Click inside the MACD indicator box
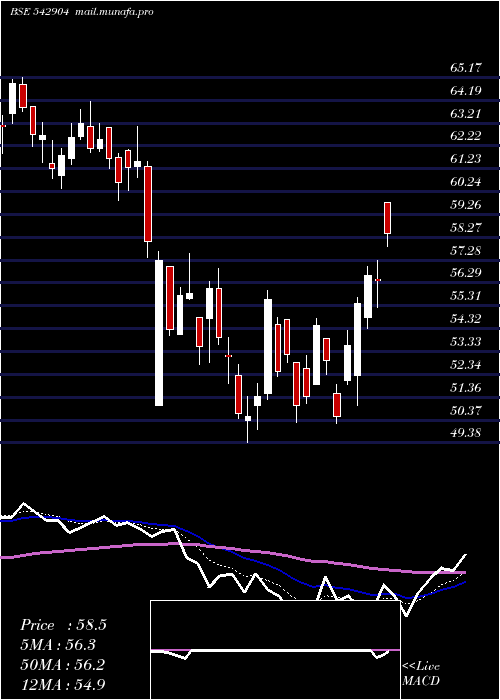Image resolution: width=500 pixels, height=700 pixels. (x=275, y=650)
